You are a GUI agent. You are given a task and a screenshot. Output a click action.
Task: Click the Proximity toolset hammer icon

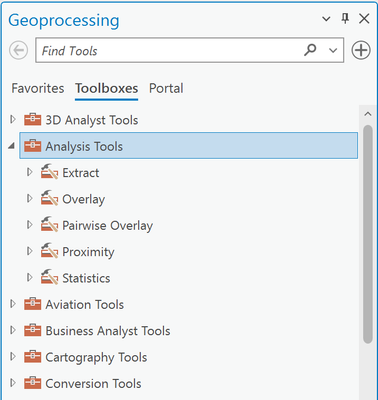pyautogui.click(x=49, y=251)
